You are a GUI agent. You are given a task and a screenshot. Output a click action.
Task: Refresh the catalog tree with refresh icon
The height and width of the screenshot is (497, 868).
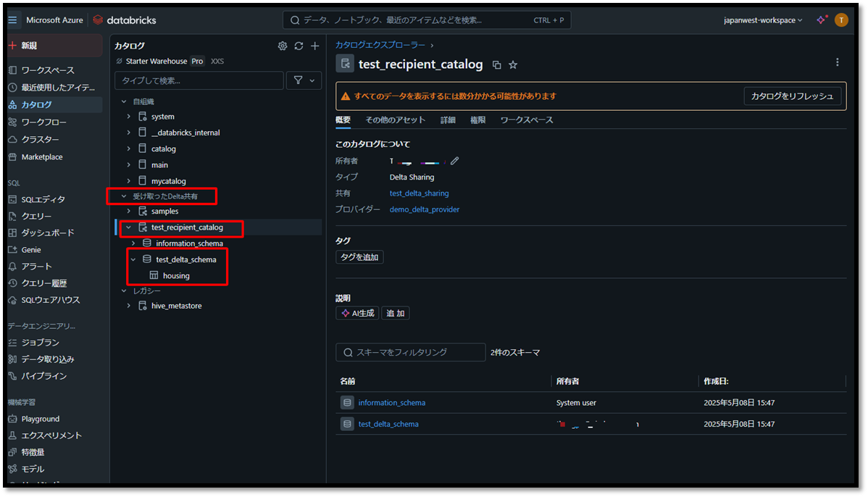[x=299, y=46]
